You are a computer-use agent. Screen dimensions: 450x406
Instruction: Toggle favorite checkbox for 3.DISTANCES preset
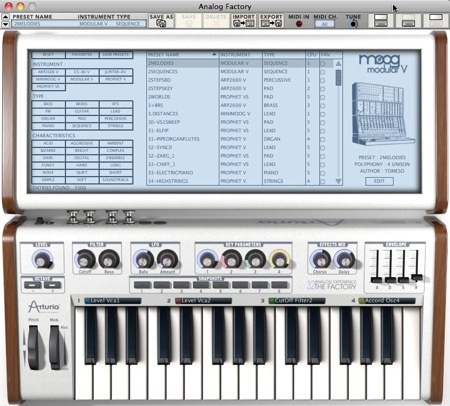pos(322,114)
